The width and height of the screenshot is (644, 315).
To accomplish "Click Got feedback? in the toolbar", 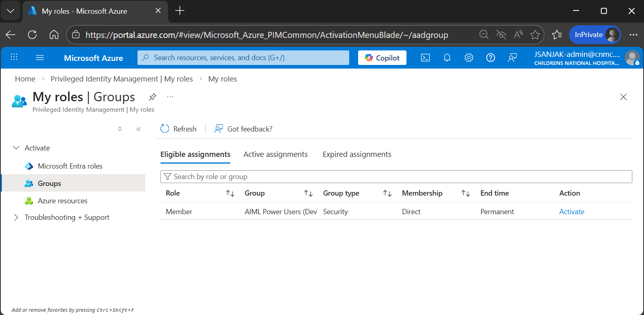I will coord(244,129).
